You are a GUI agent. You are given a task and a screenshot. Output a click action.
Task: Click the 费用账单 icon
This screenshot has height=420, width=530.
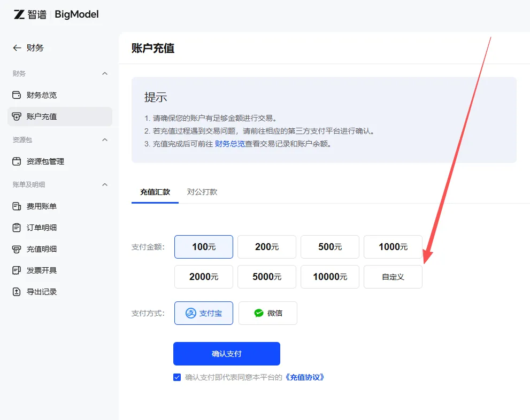(17, 206)
